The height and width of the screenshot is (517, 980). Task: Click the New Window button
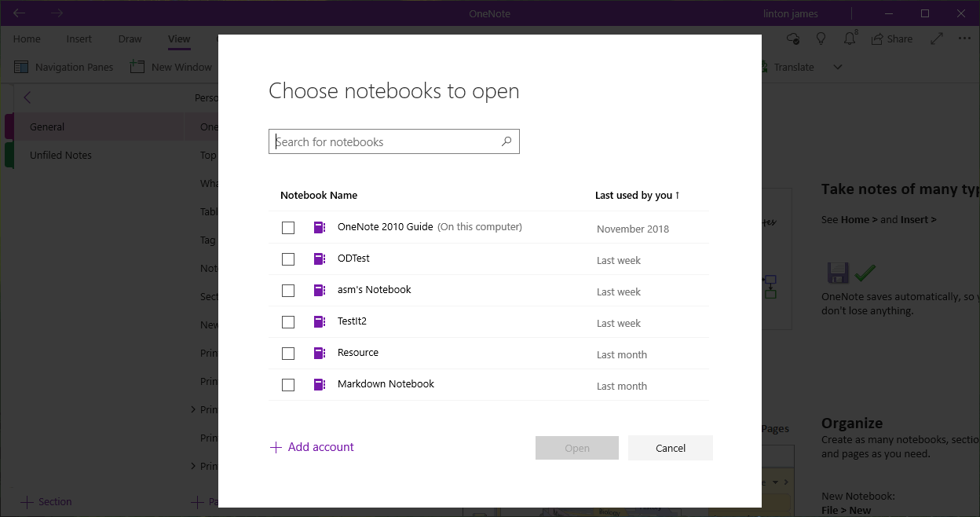(171, 67)
